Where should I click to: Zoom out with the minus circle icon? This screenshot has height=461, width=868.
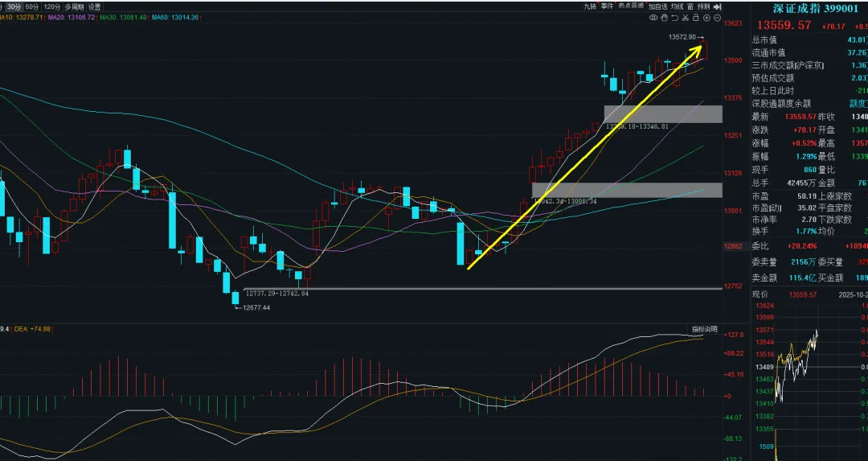click(718, 18)
